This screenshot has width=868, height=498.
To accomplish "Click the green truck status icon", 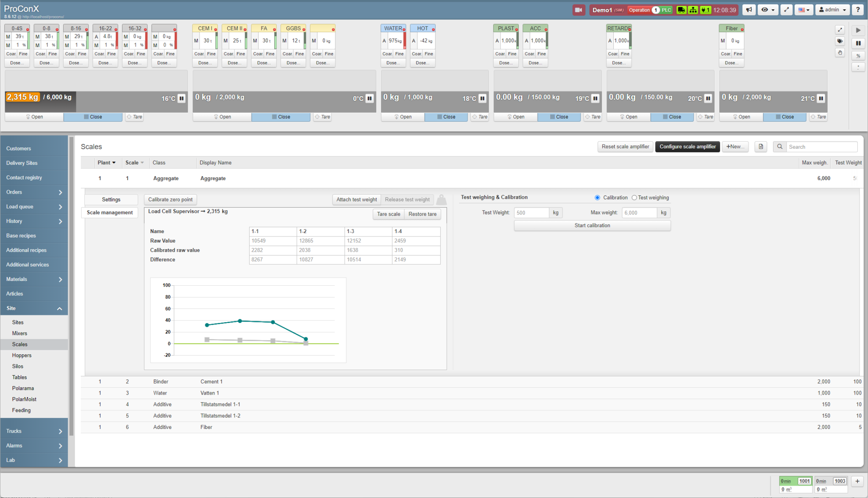I will pyautogui.click(x=681, y=10).
